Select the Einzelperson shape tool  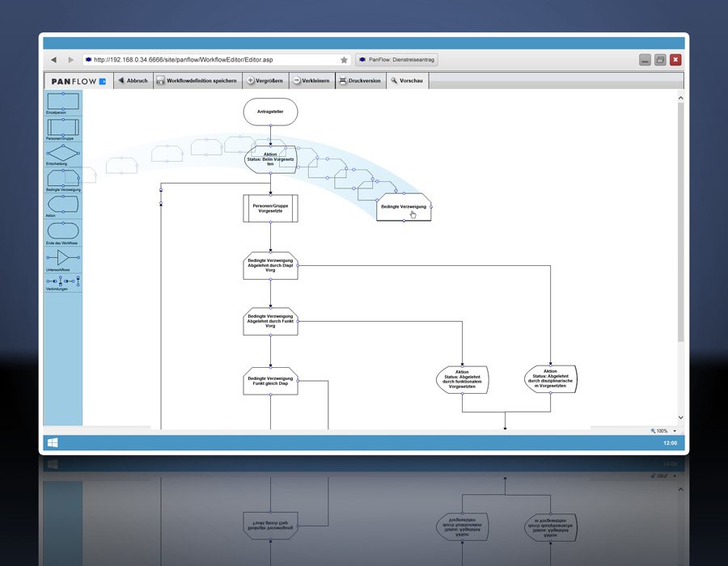[62, 99]
